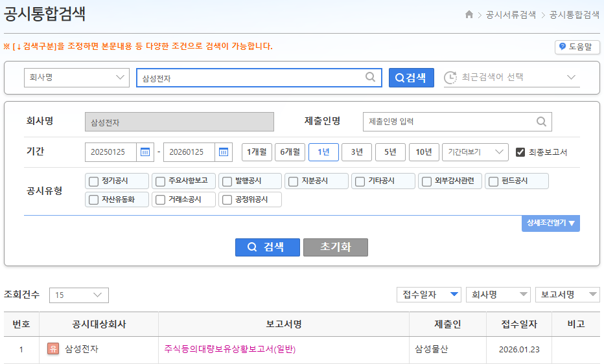Screen dimensions: 604x364
Task: Select the 6개월 period button
Action: [x=290, y=152]
